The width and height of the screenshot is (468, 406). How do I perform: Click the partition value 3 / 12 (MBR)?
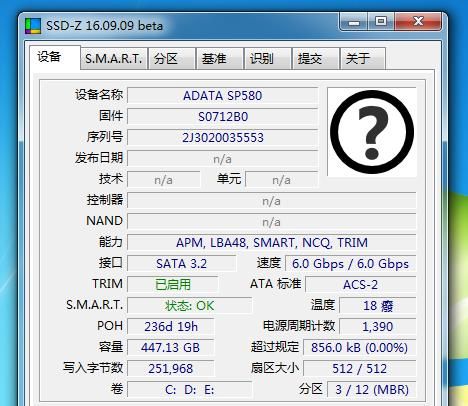point(372,390)
